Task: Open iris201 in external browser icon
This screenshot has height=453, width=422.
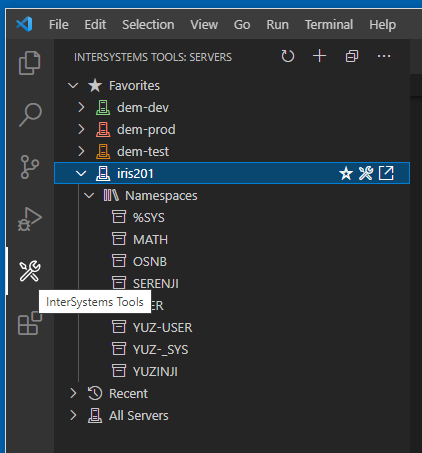Action: (x=386, y=173)
